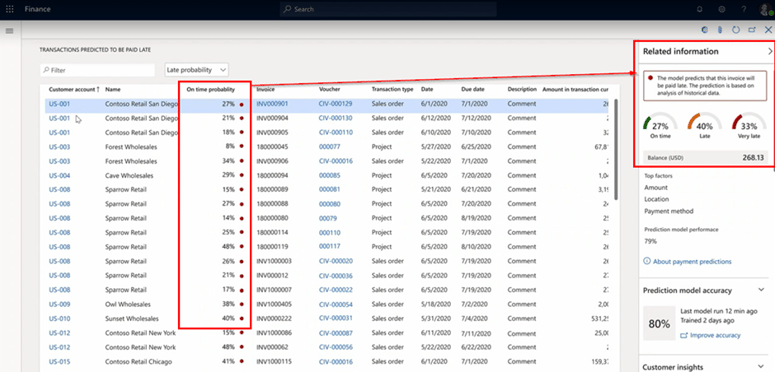Click in the Filter input field
This screenshot has height=372, width=775.
[97, 70]
